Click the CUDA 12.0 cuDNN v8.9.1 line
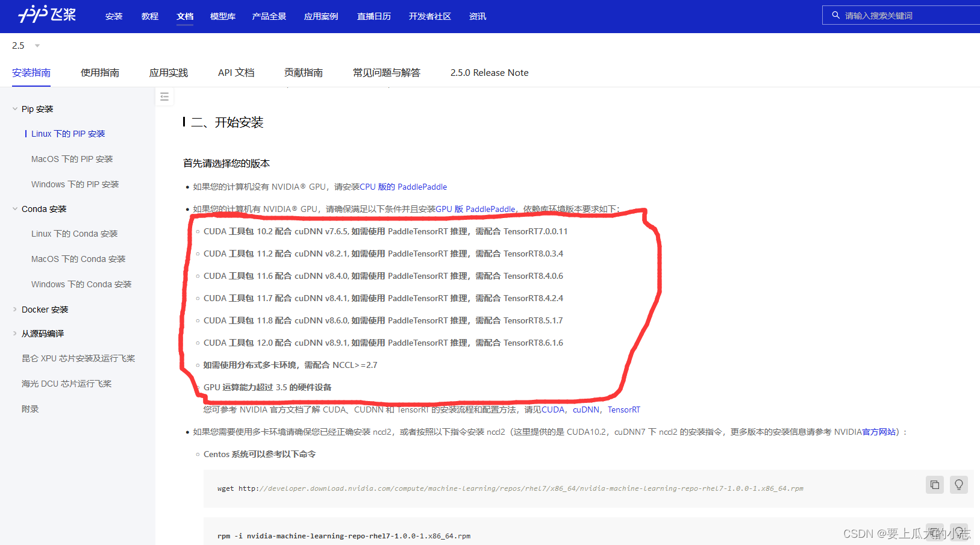The image size is (980, 545). coord(383,343)
